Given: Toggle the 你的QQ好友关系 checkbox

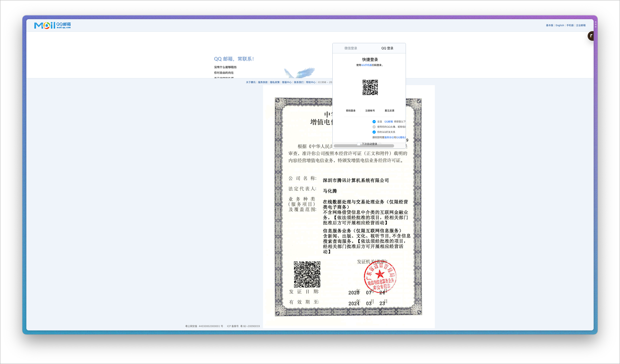Looking at the screenshot, I should (374, 132).
